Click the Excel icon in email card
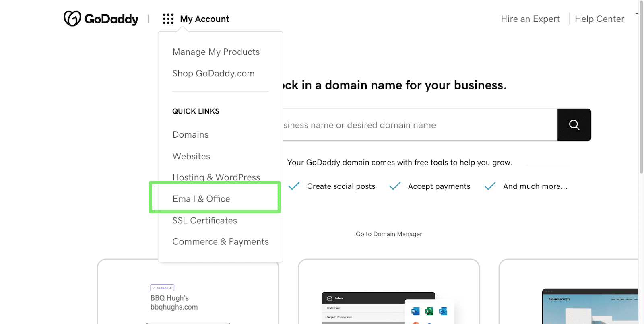The image size is (644, 324). coord(429,311)
